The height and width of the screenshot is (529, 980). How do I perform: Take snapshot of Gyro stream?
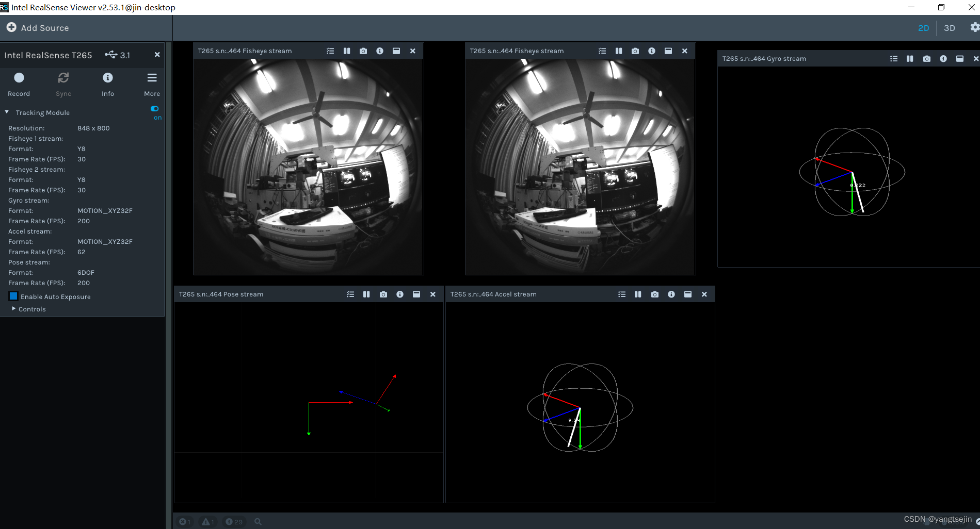coord(927,59)
